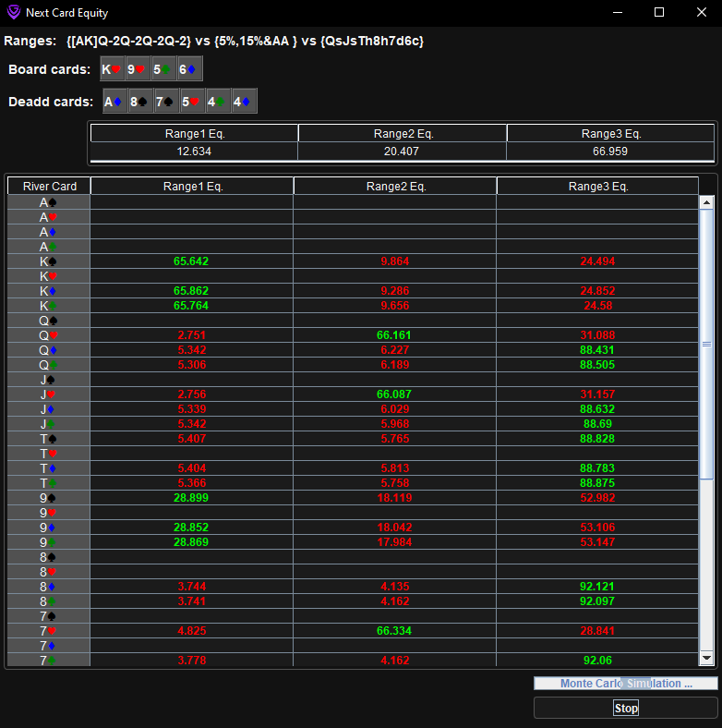Click the 52.982 equity cell
The width and height of the screenshot is (722, 728).
click(597, 498)
